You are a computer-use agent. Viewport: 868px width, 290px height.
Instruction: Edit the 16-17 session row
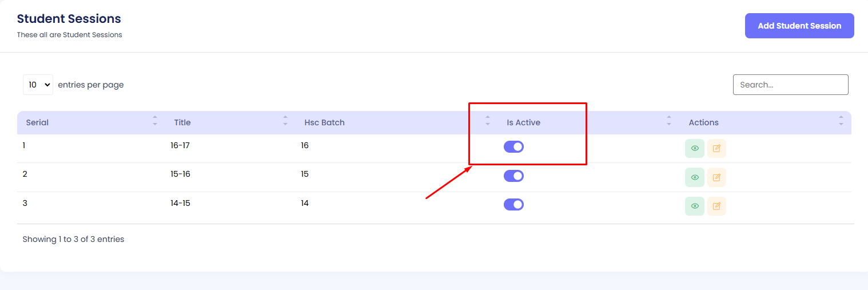pyautogui.click(x=716, y=148)
